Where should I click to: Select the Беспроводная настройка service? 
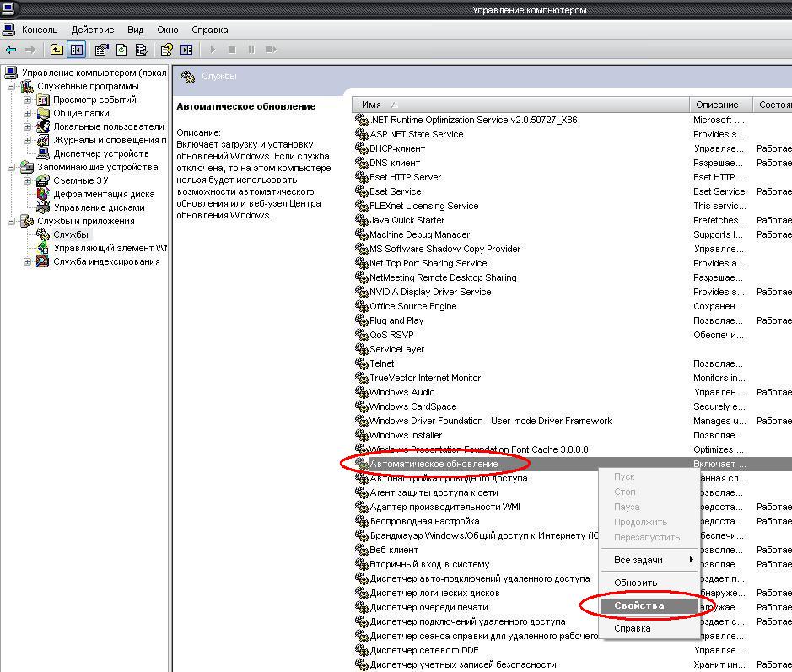[x=424, y=521]
